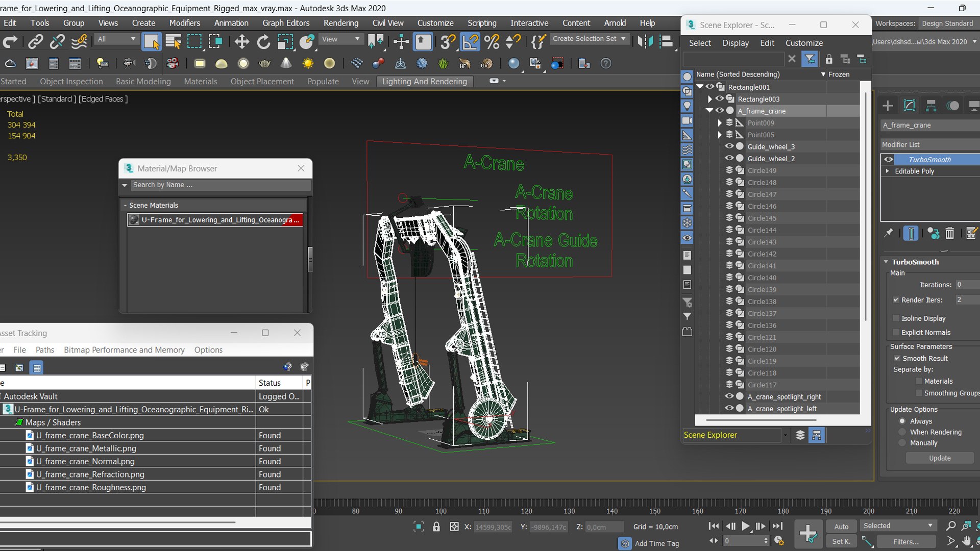Select the Rotate transform tool

pyautogui.click(x=263, y=42)
